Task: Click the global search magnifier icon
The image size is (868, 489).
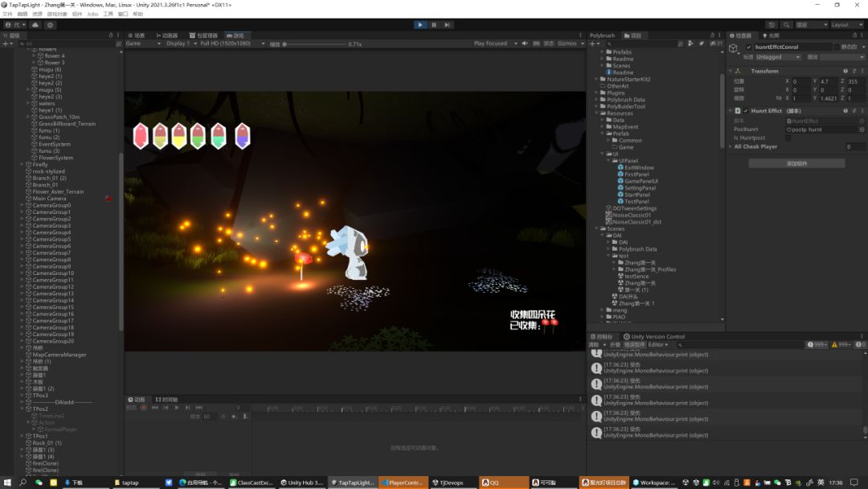Action: [x=785, y=25]
